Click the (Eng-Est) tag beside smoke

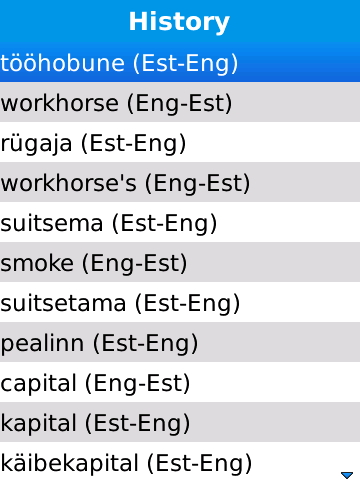[135, 264]
